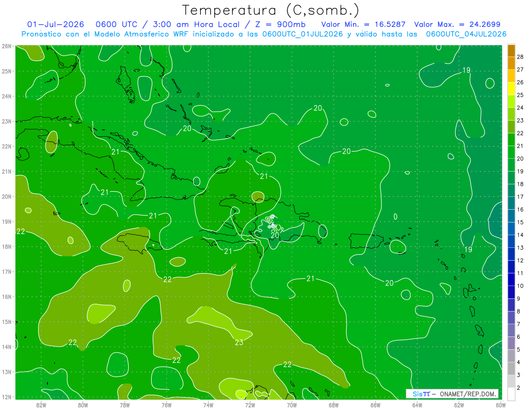Click the "ONAMET/REP.DOM." credit label
This screenshot has height=411, width=532.
click(468, 394)
